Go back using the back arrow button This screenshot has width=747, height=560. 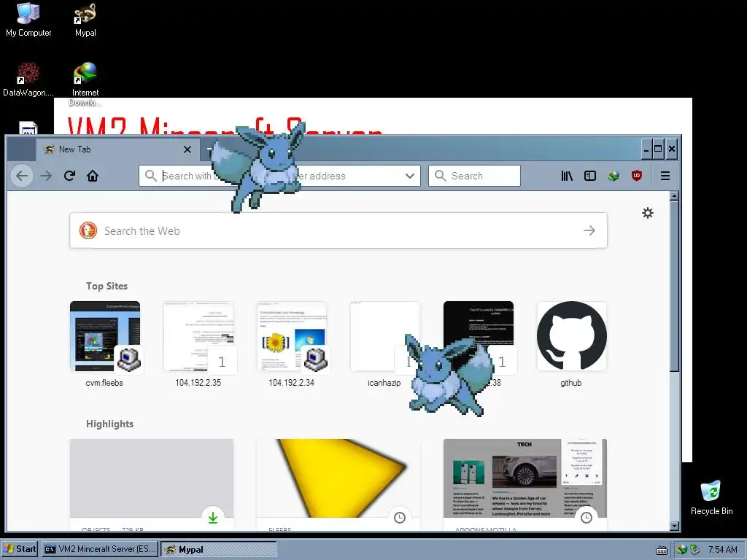coord(22,176)
